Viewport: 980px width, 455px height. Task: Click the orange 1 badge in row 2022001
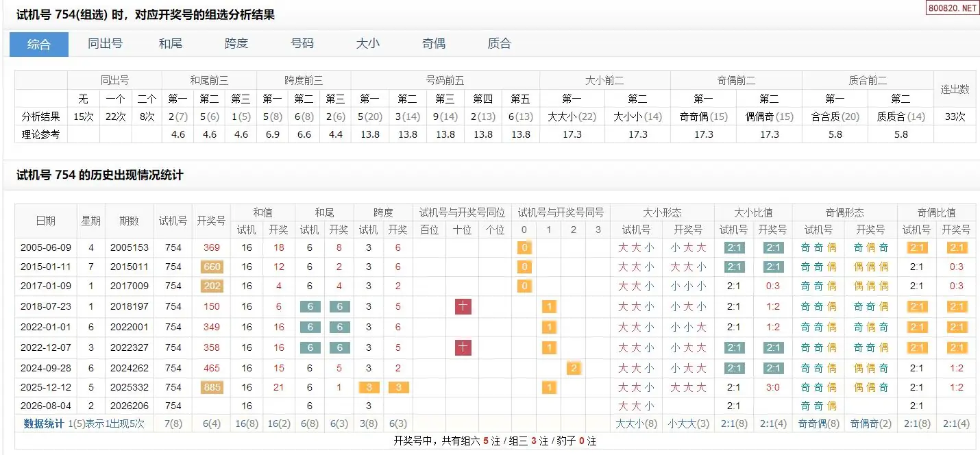[549, 327]
